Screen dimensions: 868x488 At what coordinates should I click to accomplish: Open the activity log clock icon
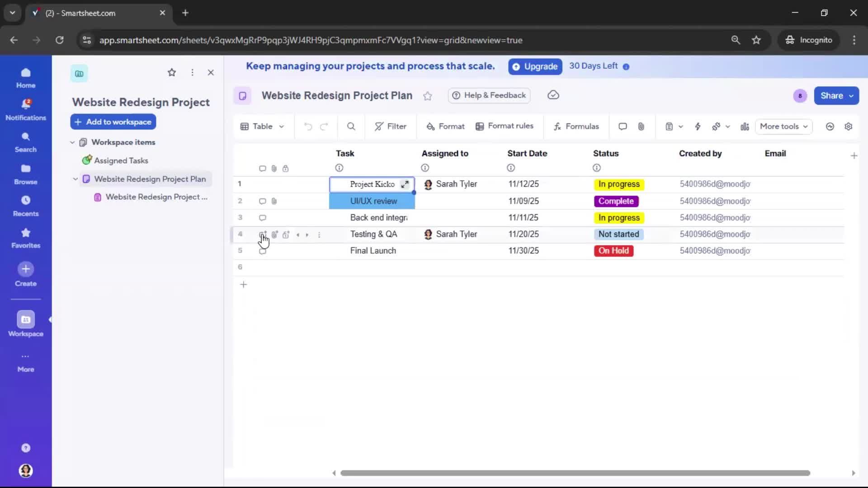point(830,127)
